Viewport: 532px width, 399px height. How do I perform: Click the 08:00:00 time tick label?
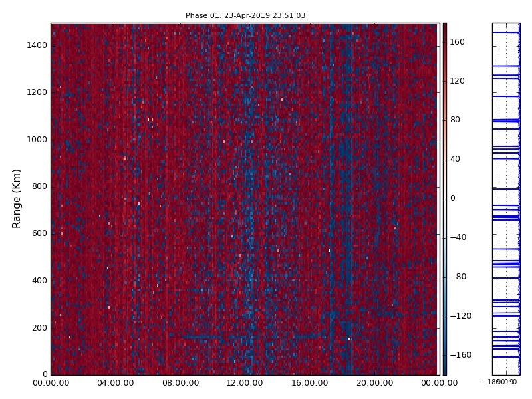point(180,383)
